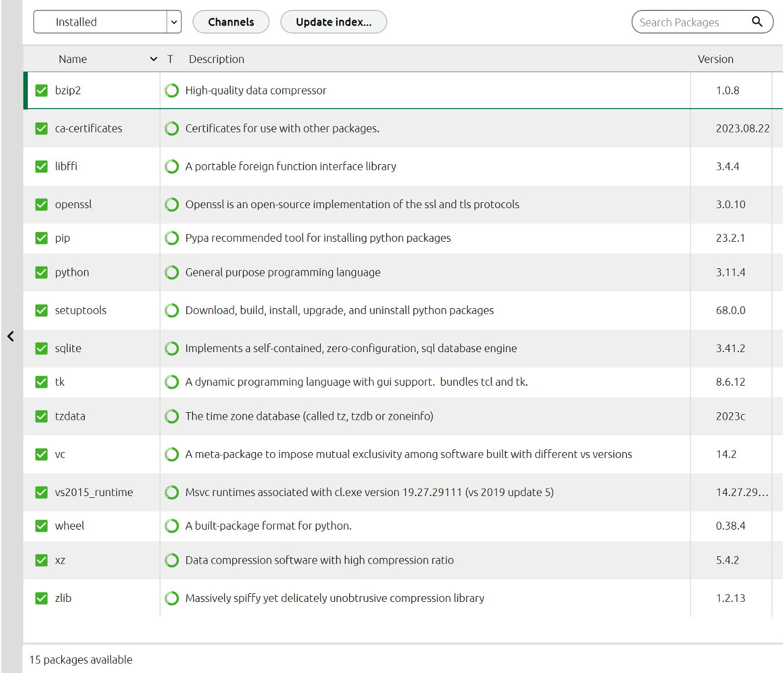
Task: Click the package type icon for ca-certificates
Action: point(172,128)
